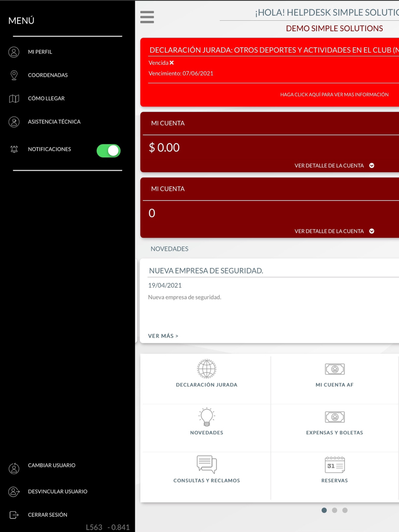
Task: Click the Declaración Jurada tile label
Action: tap(207, 385)
